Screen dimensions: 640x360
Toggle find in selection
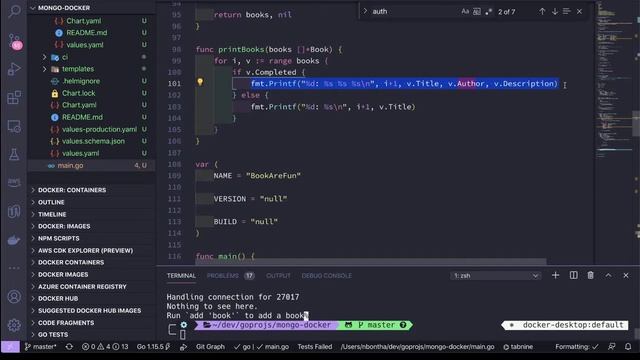[567, 11]
